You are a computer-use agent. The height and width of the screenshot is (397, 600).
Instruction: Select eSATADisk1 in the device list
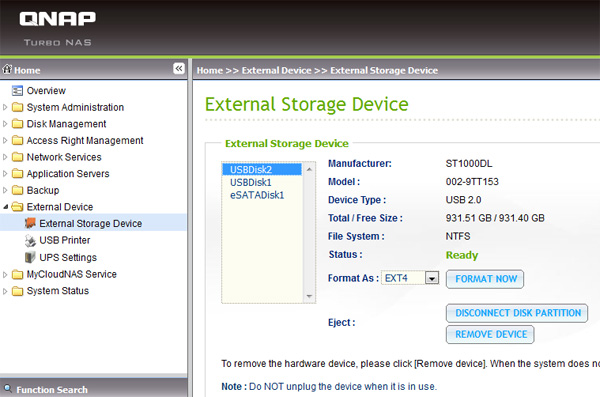coord(257,195)
